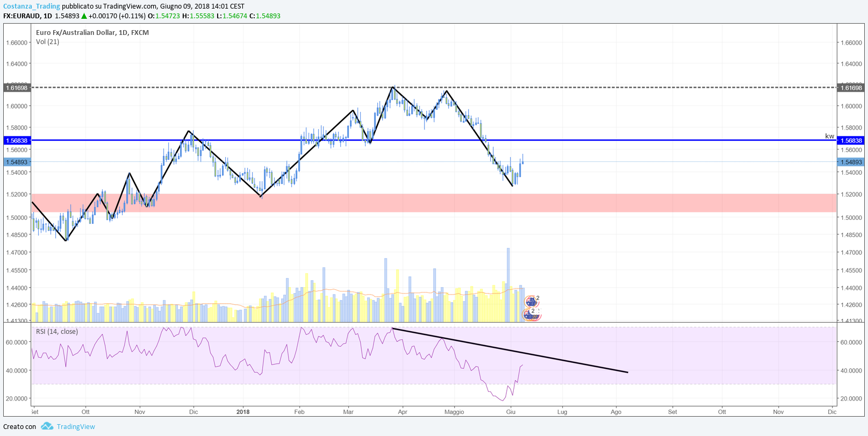This screenshot has width=868, height=436.
Task: Select the 'RSI (14, close)' indicator label
Action: [57, 332]
